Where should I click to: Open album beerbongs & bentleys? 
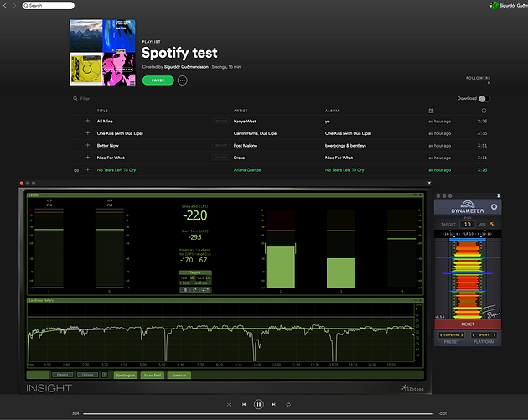[345, 146]
